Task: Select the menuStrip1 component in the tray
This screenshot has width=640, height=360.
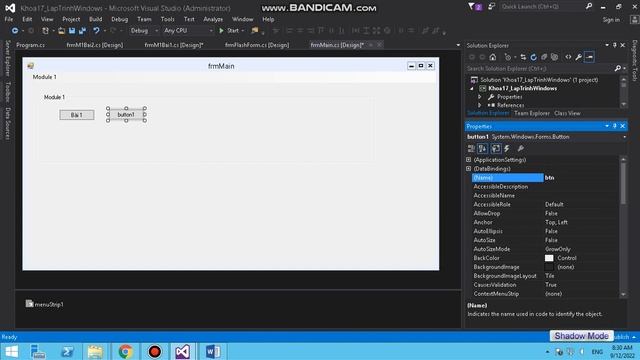Action: (44, 304)
